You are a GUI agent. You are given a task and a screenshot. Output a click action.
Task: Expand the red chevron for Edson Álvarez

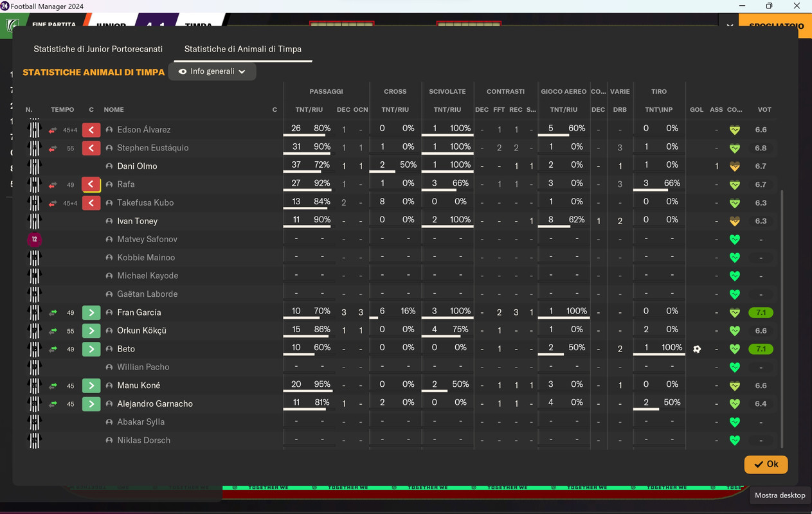pyautogui.click(x=91, y=130)
